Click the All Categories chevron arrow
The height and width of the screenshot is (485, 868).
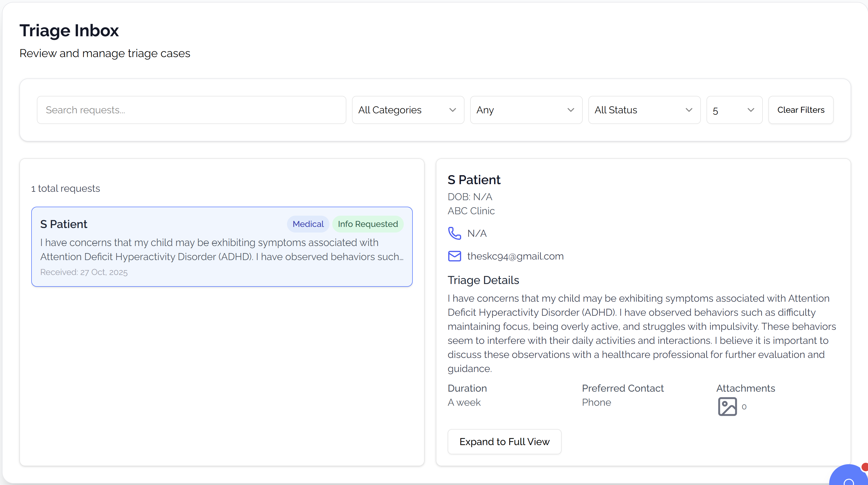click(452, 110)
